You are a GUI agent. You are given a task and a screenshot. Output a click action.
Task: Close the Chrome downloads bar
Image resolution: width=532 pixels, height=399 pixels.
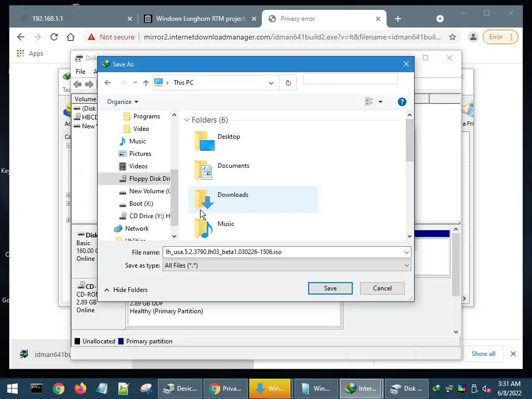513,354
